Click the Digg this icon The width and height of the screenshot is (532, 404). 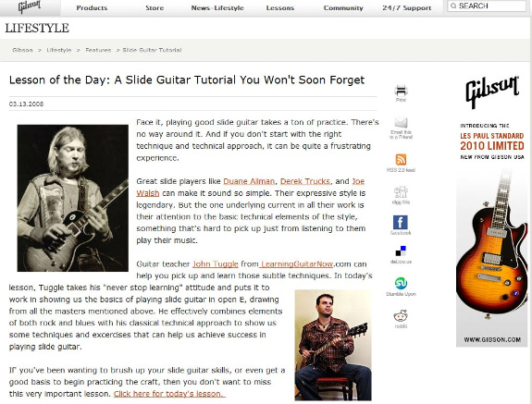[401, 192]
